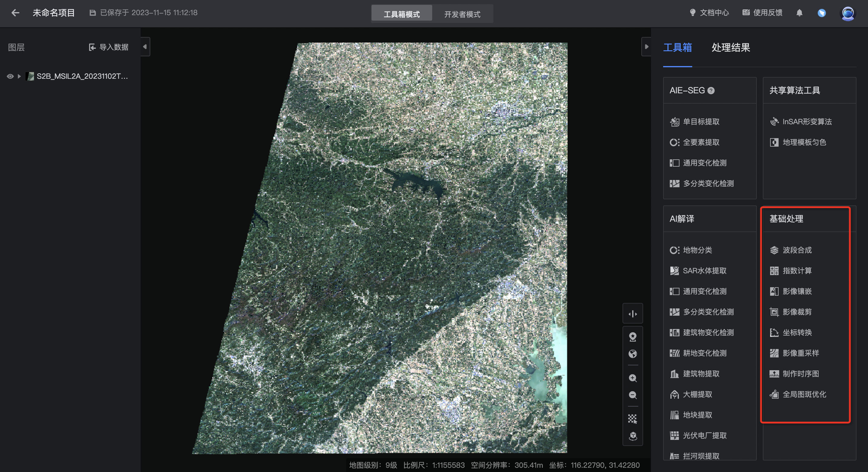Click the AIE-SEG help question icon
This screenshot has width=868, height=472.
click(x=711, y=91)
